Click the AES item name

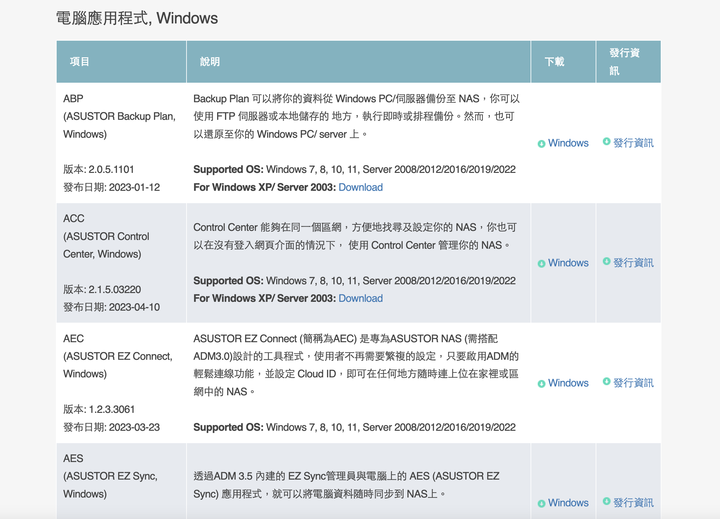[110, 476]
